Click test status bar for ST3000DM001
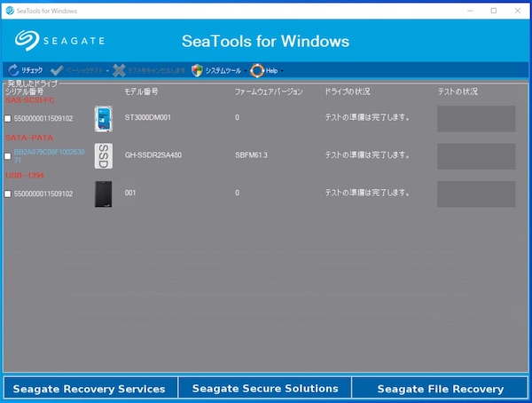532x403 pixels. [476, 119]
